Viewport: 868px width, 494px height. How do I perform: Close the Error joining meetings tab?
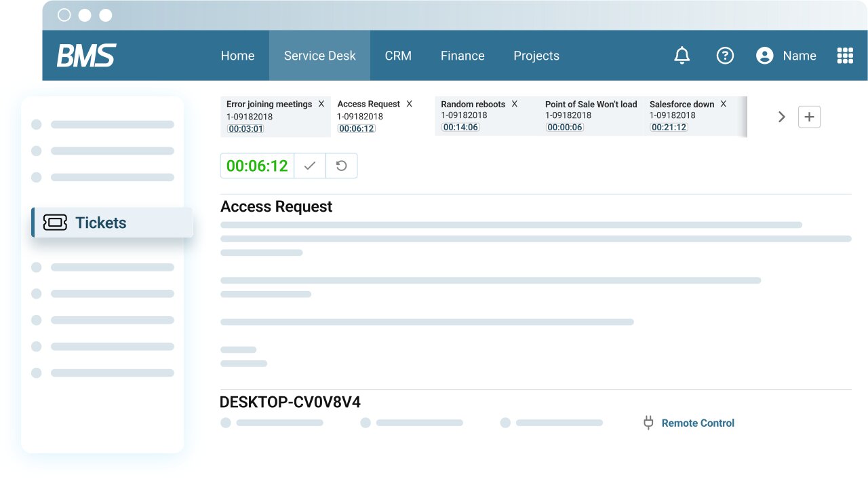pyautogui.click(x=321, y=104)
